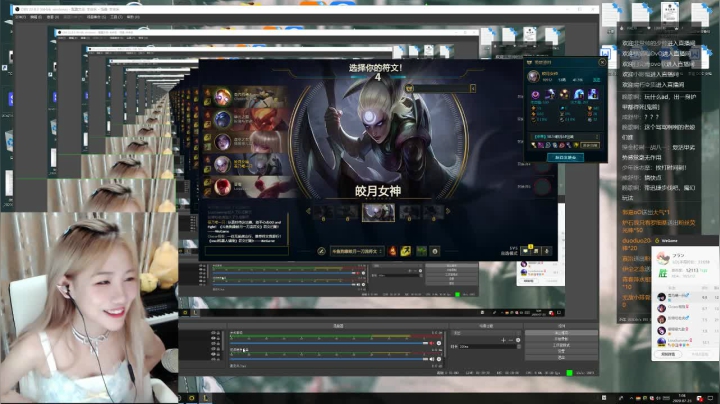
Task: Toggle lock of second OBS source
Action: click(219, 338)
